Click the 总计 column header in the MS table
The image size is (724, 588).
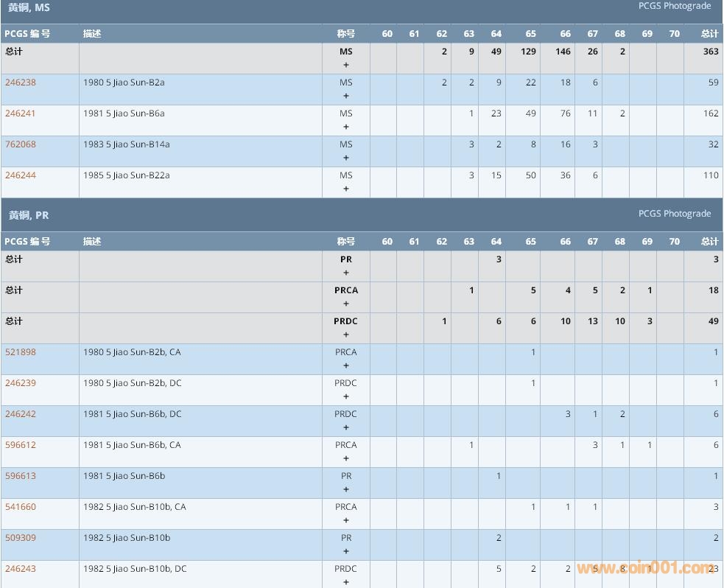709,34
